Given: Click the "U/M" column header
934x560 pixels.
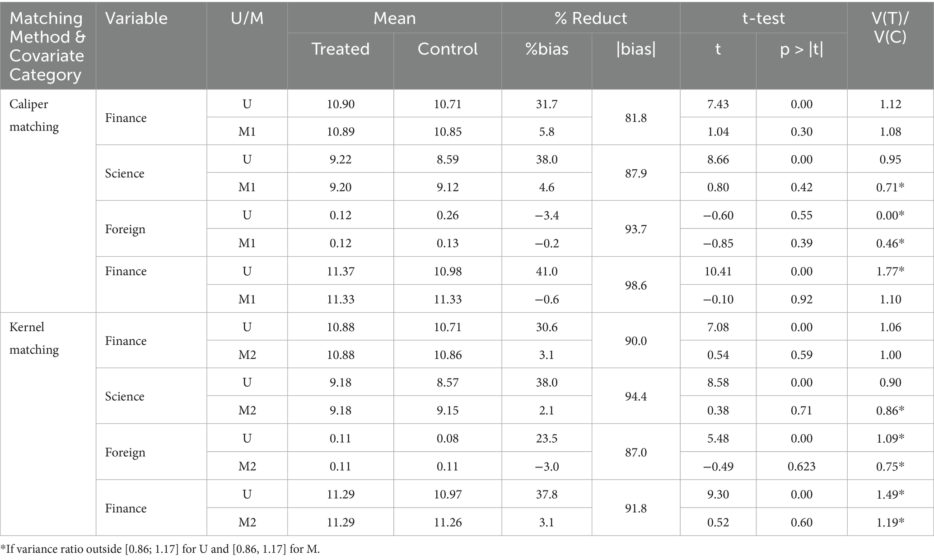Looking at the screenshot, I should [247, 19].
